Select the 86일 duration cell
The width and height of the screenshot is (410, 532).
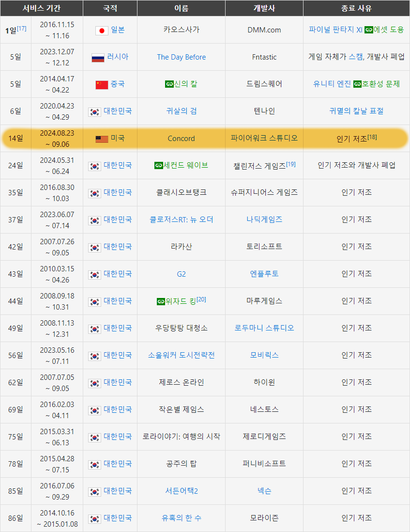pyautogui.click(x=15, y=518)
